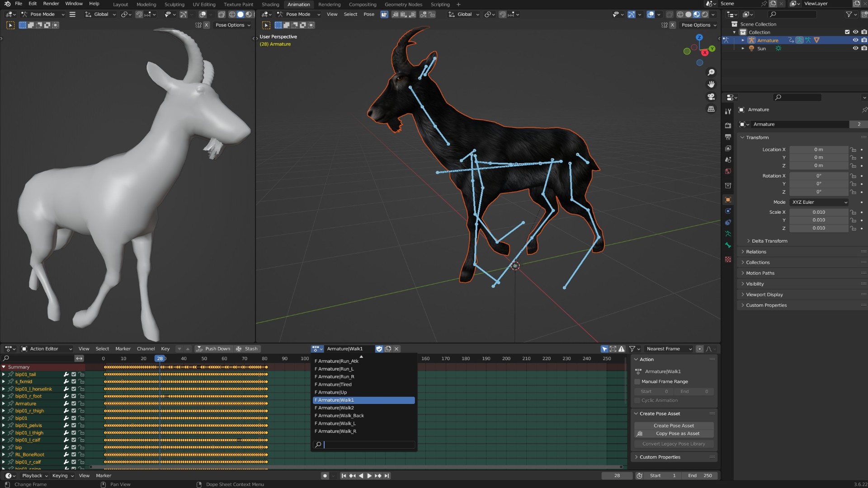
Task: Hide Armature in viewport via eye icon
Action: pyautogui.click(x=855, y=40)
